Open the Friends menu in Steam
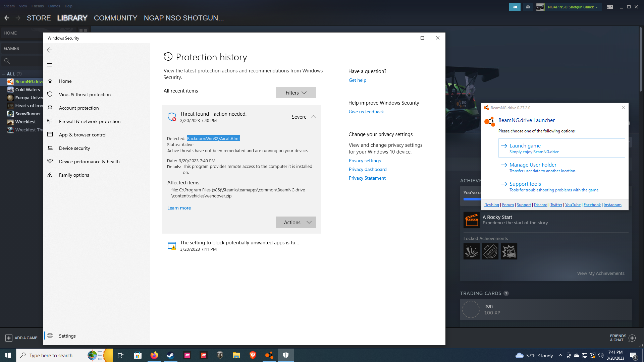This screenshot has height=362, width=644. pyautogui.click(x=38, y=6)
